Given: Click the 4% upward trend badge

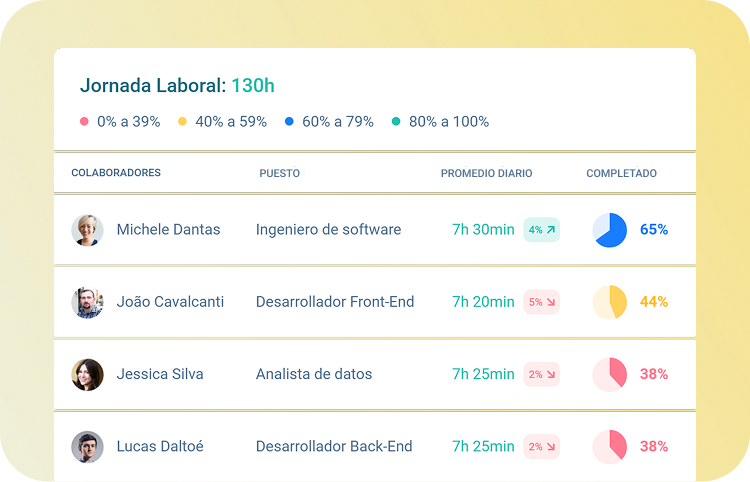Looking at the screenshot, I should pos(541,230).
